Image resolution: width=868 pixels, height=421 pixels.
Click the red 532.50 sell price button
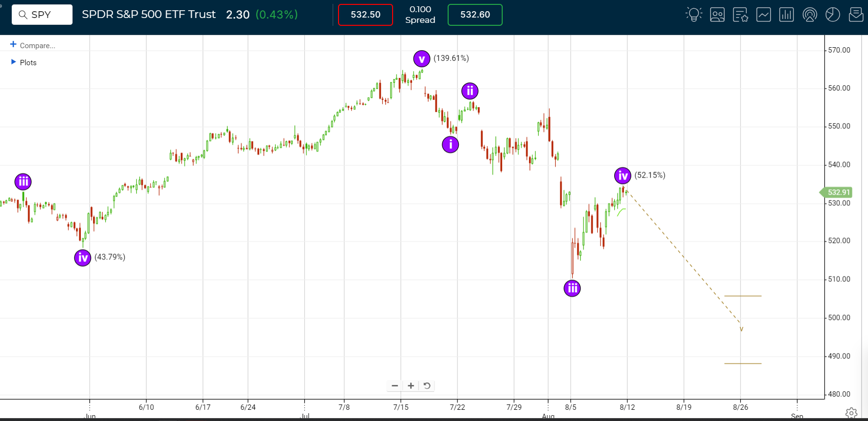365,15
